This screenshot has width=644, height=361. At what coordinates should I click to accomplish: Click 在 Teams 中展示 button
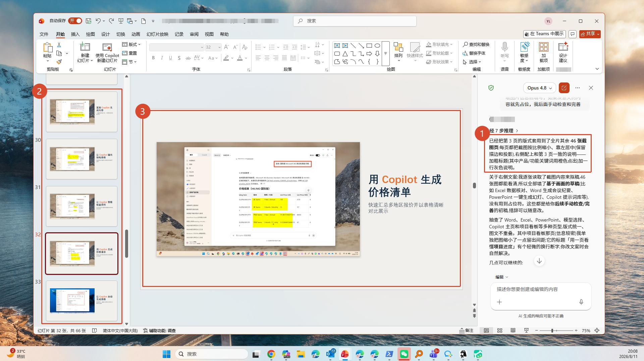544,34
